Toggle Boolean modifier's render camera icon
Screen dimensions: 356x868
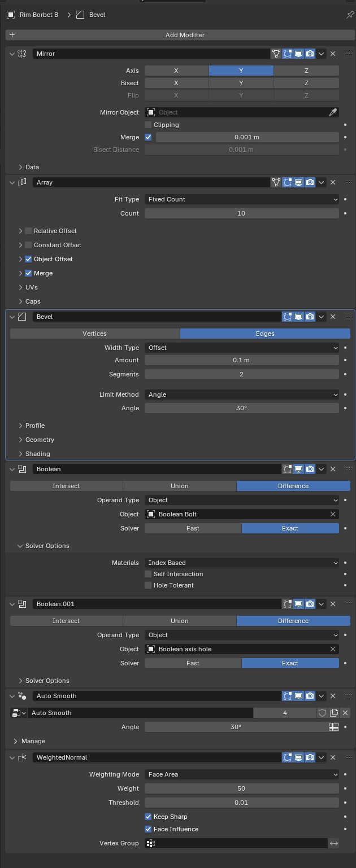point(310,469)
